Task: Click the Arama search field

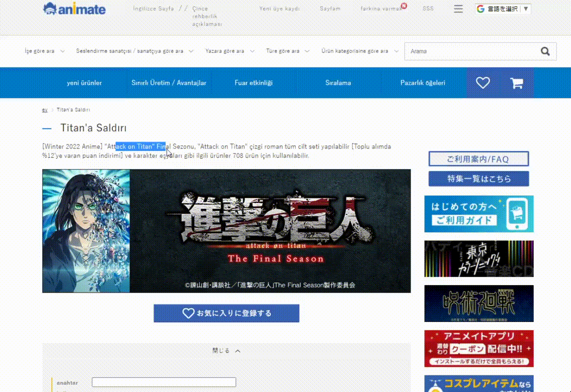Action: pos(473,51)
